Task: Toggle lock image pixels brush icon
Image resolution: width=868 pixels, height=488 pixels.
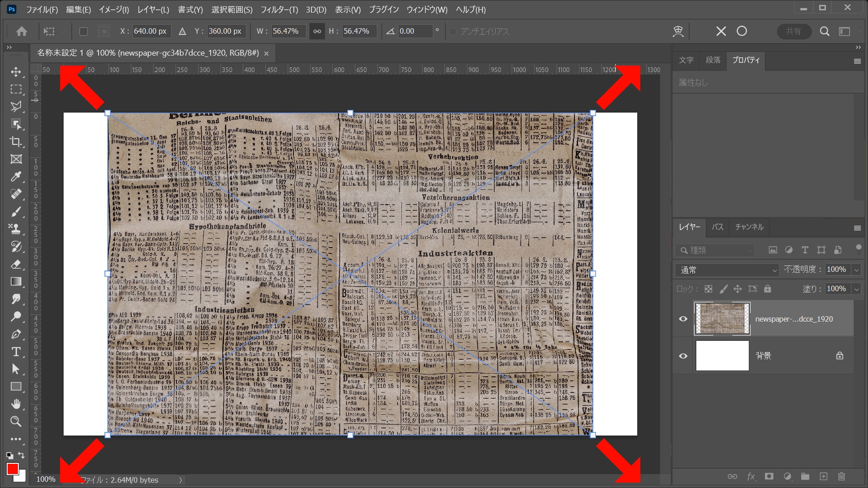Action: click(723, 289)
